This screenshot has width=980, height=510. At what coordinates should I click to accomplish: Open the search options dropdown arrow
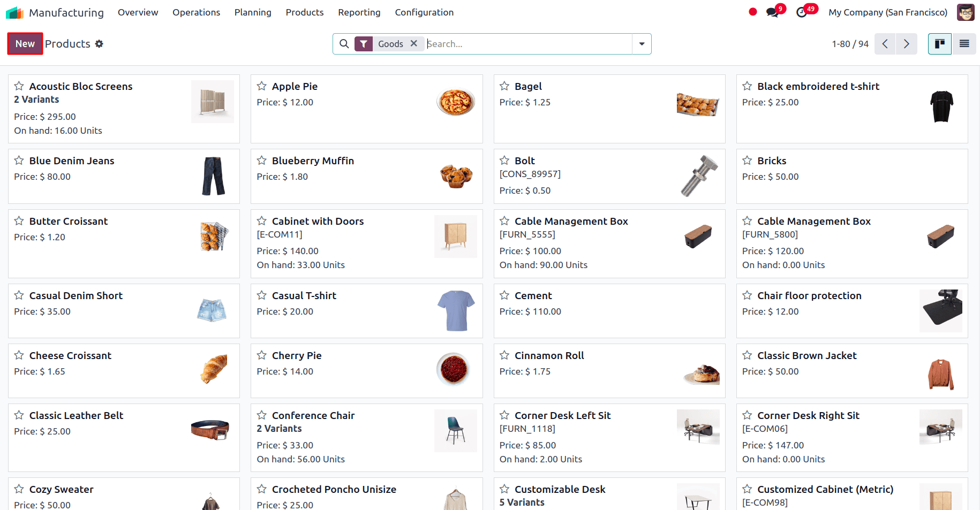click(x=641, y=44)
